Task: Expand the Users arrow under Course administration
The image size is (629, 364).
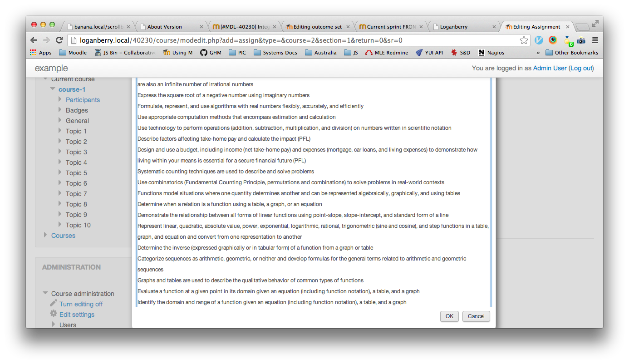Action: (x=54, y=325)
